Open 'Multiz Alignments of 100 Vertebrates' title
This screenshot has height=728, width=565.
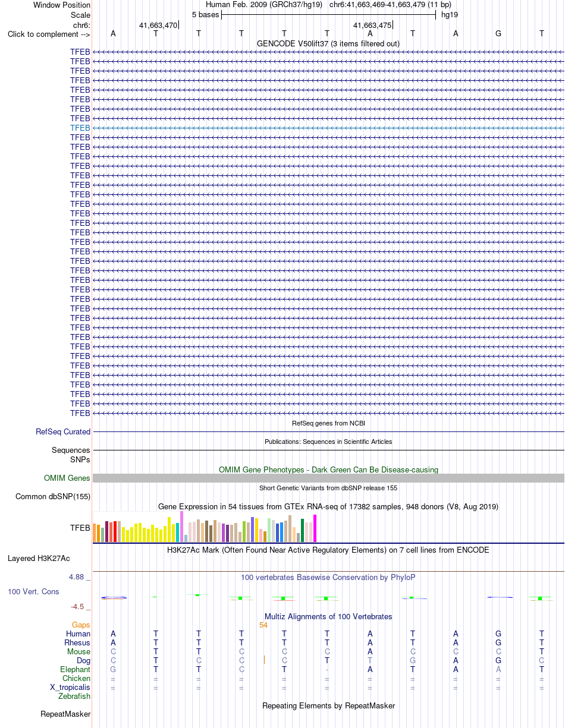click(328, 616)
